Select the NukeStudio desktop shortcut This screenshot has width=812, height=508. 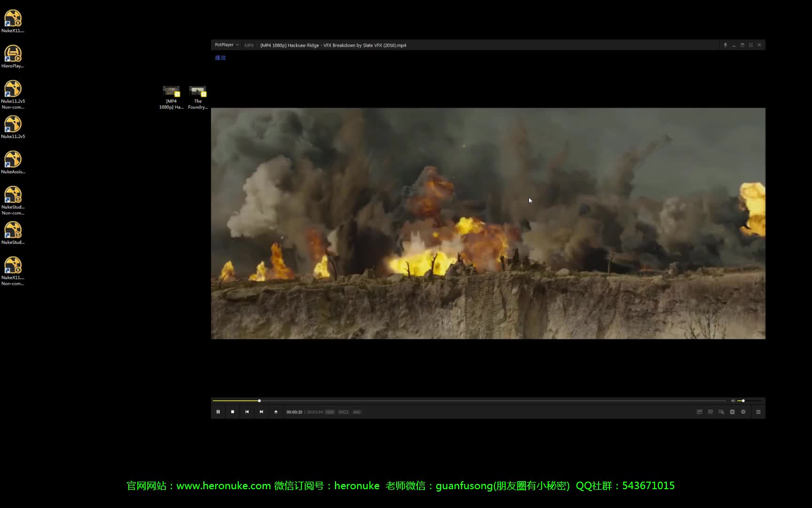(13, 233)
